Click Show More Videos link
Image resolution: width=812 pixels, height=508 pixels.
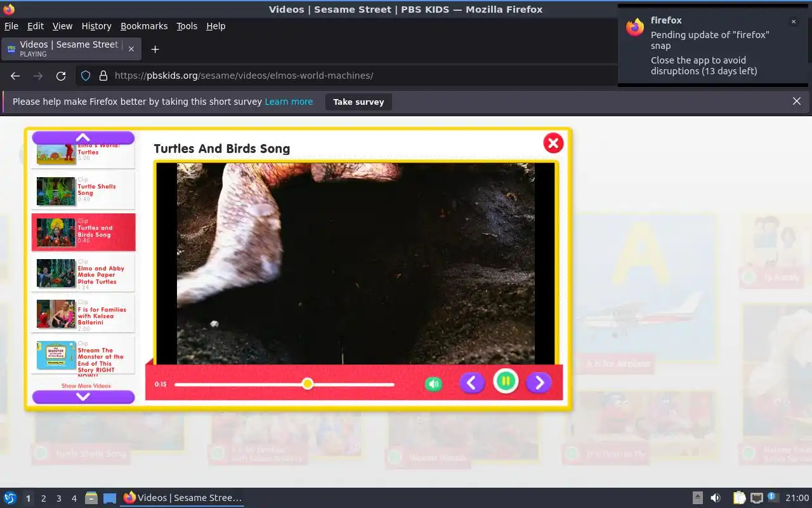pos(86,386)
